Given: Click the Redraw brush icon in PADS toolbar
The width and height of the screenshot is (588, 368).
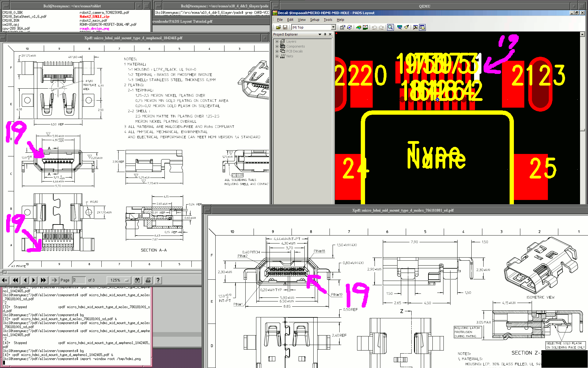Looking at the screenshot, I should tap(406, 27).
